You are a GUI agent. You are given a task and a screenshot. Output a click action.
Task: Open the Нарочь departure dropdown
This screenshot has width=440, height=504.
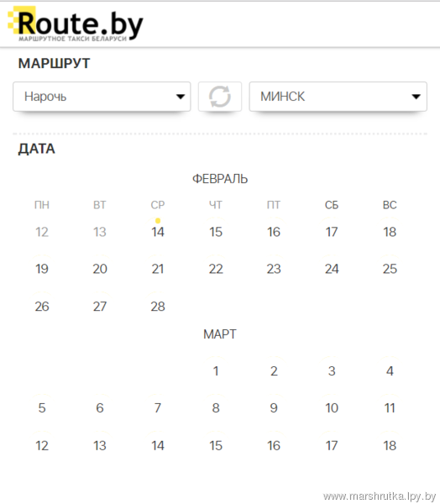[102, 97]
